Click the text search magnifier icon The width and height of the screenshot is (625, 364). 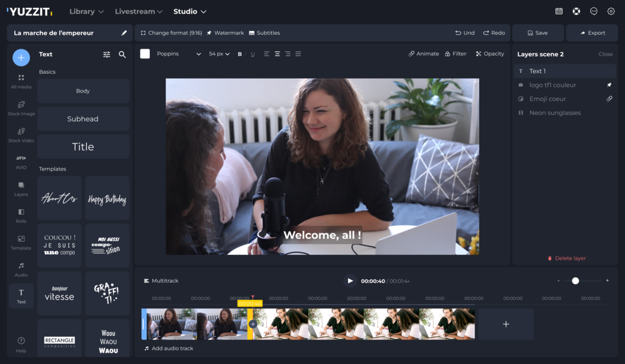[122, 55]
